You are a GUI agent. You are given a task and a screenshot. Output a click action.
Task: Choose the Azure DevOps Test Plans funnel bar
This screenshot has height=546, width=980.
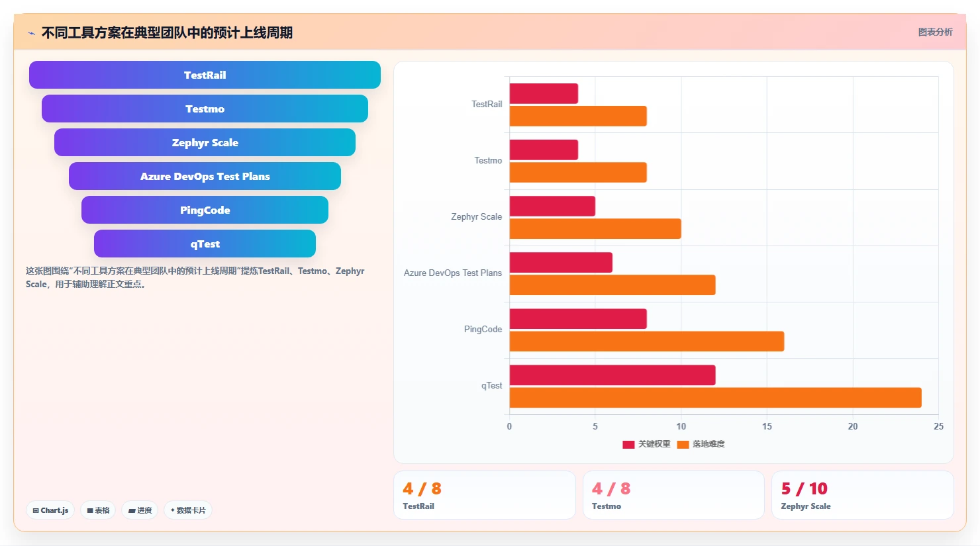pos(205,176)
